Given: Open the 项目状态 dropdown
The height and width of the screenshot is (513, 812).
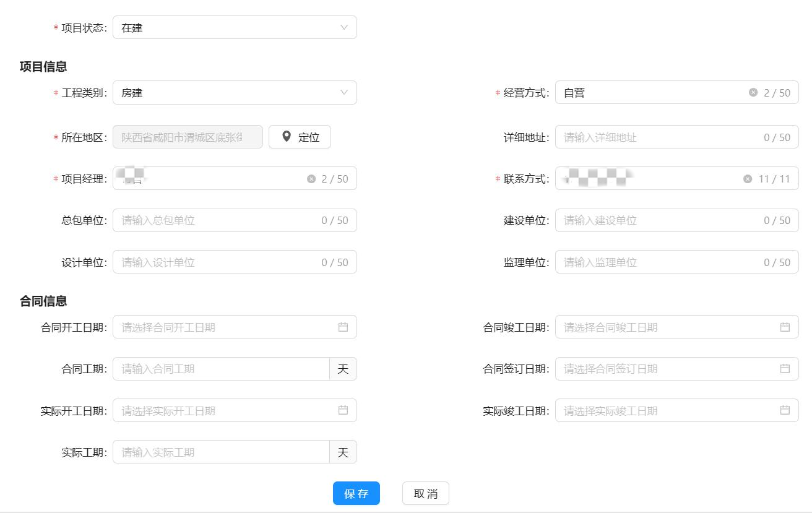Looking at the screenshot, I should point(235,28).
